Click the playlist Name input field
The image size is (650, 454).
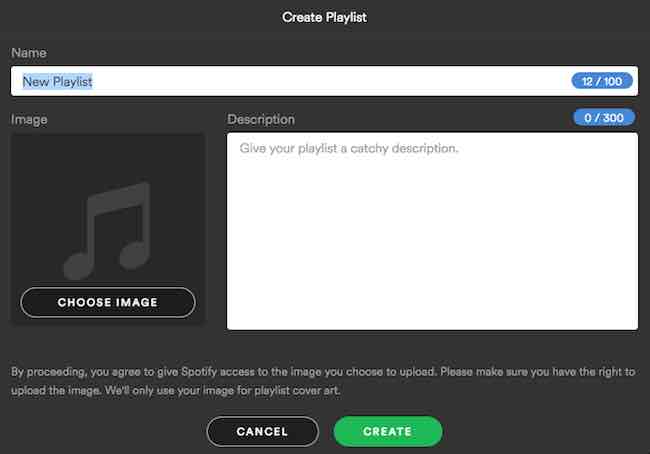[x=324, y=81]
